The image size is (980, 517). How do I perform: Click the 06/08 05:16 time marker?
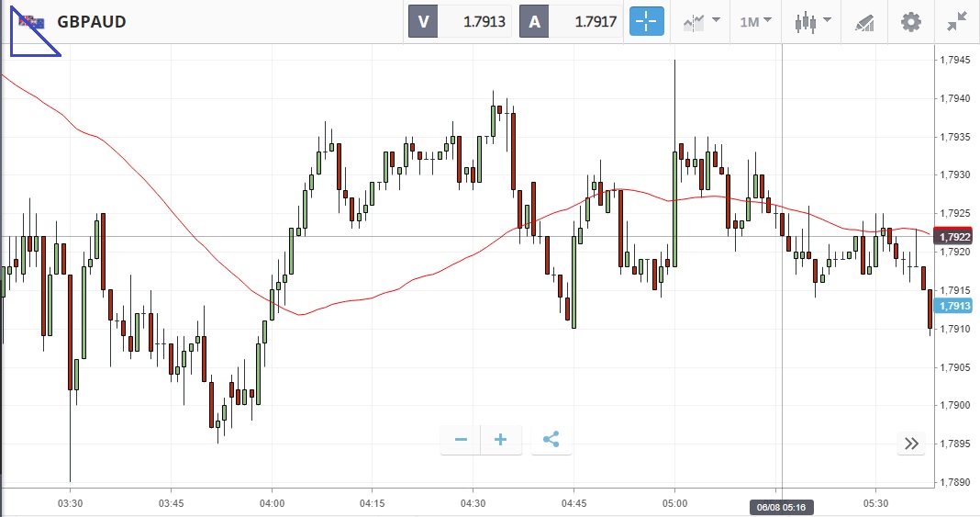pyautogui.click(x=781, y=507)
